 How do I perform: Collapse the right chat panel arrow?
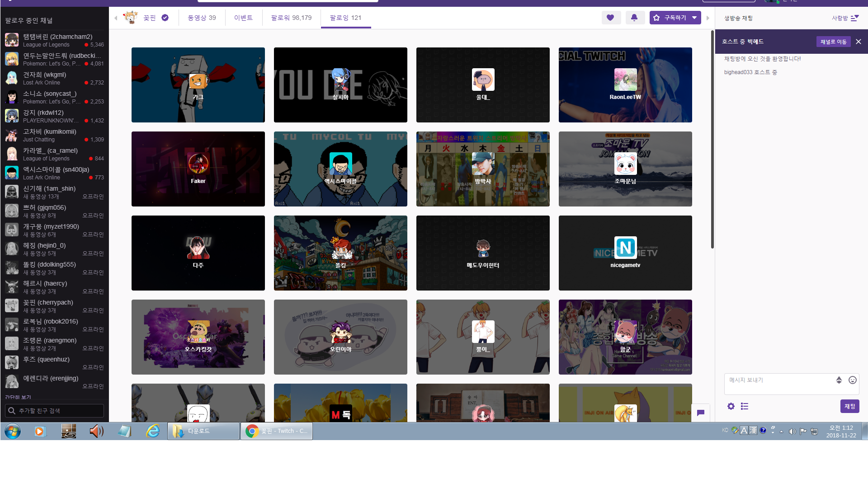708,18
